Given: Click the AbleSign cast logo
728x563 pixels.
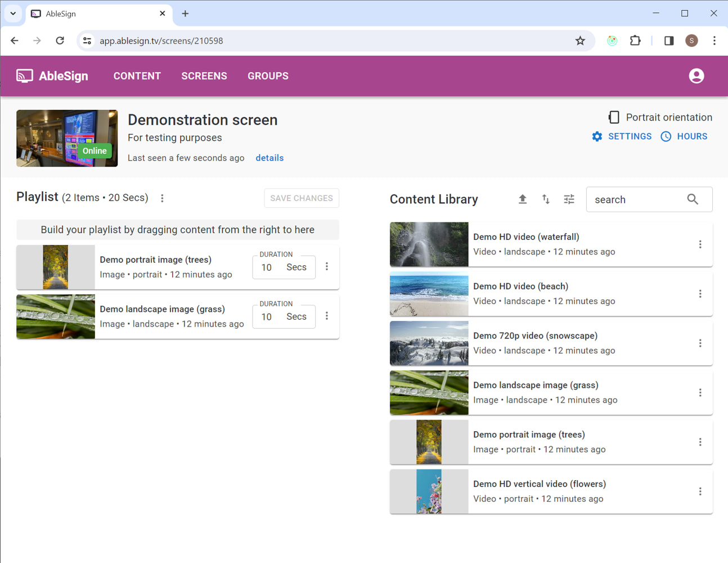Looking at the screenshot, I should point(24,75).
